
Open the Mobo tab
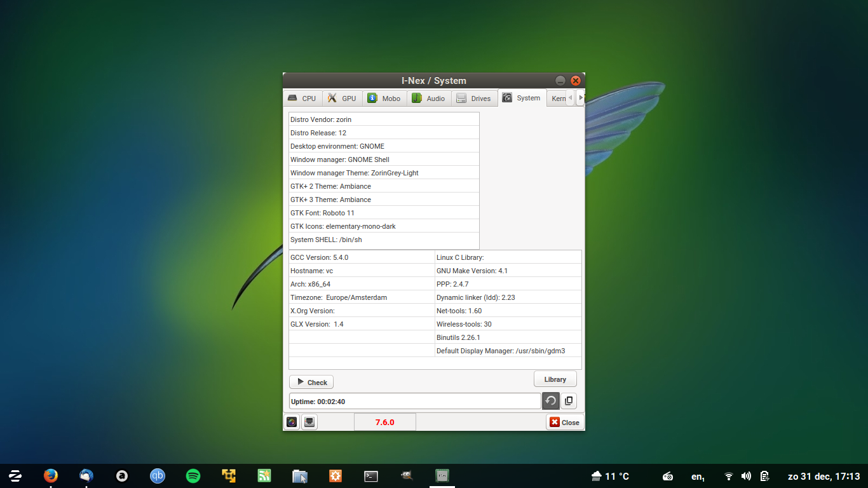(384, 98)
